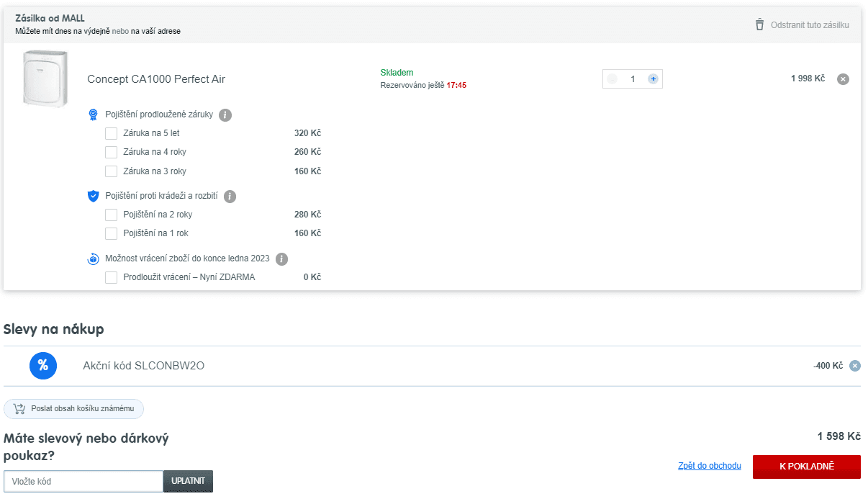The width and height of the screenshot is (868, 499).
Task: Click the Zásilka od MALL header
Action: pyautogui.click(x=50, y=18)
